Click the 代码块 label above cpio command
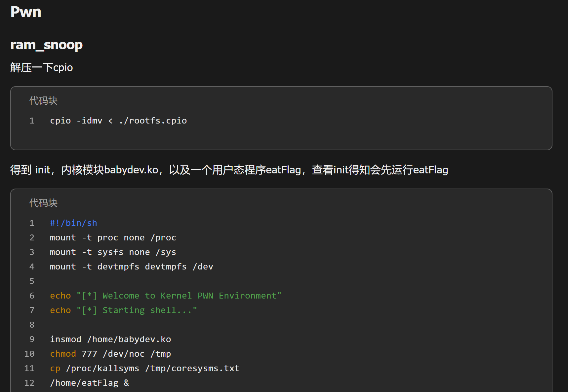568x392 pixels. pyautogui.click(x=43, y=100)
